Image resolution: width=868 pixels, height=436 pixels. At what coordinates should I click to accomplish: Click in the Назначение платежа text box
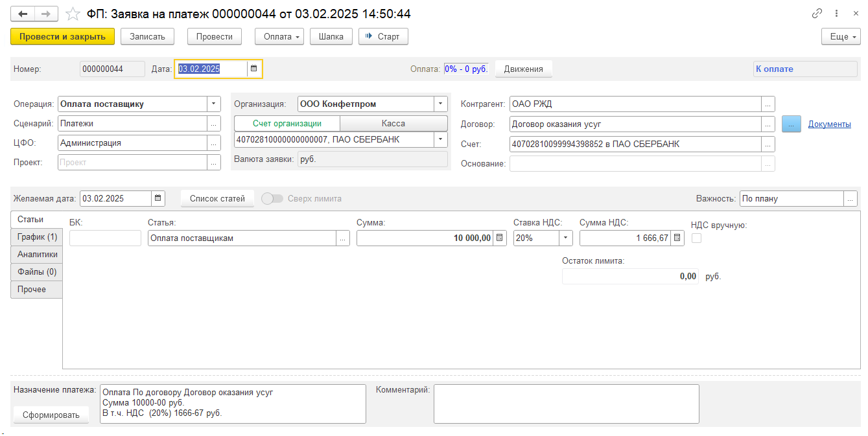pos(233,404)
